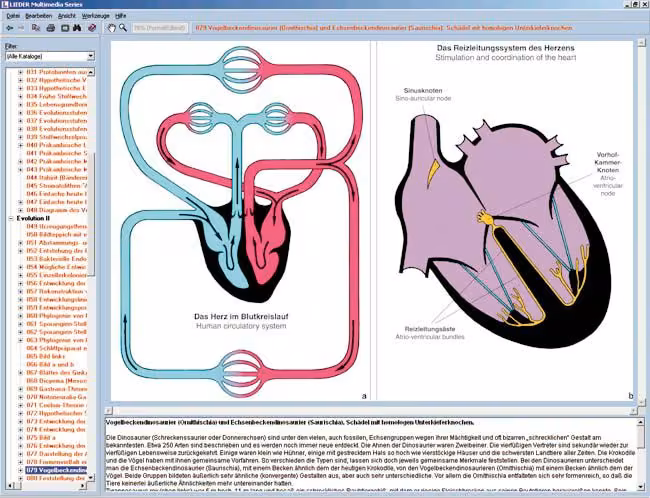Viewport: 650px width, 498px height.
Task: Select tree entry 075 Bild a
Action: tap(41, 437)
